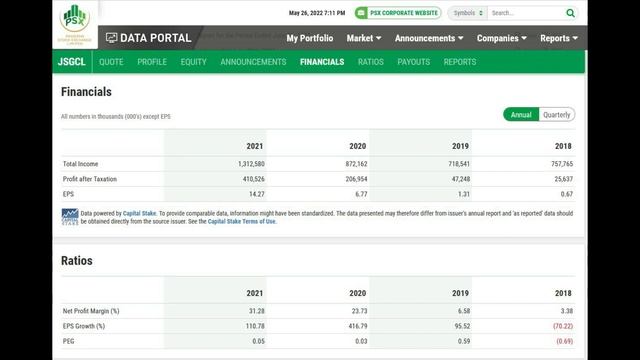Switch to the green-bar Announcements tab
This screenshot has height=360, width=640.
coord(253,62)
